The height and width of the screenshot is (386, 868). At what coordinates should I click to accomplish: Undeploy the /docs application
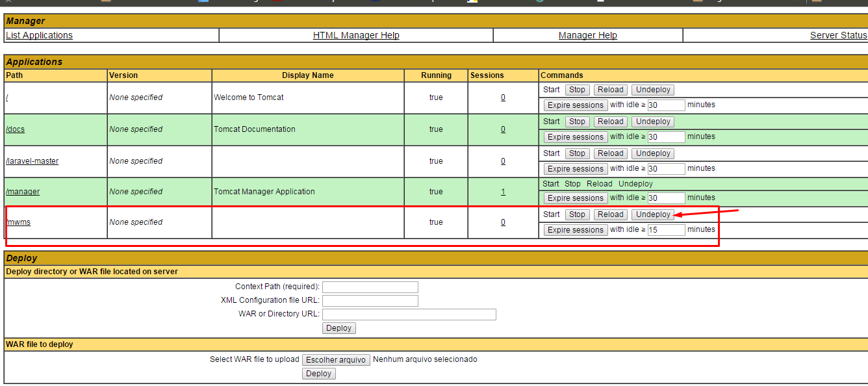click(653, 122)
